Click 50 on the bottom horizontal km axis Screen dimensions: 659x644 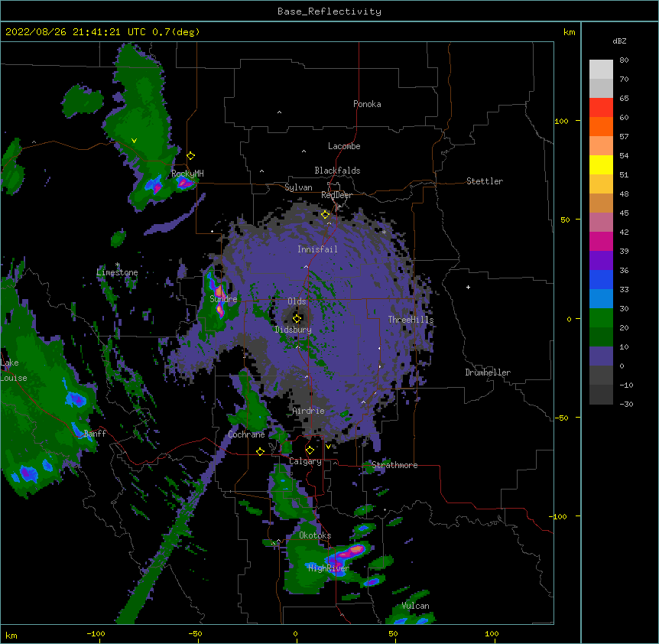(394, 633)
